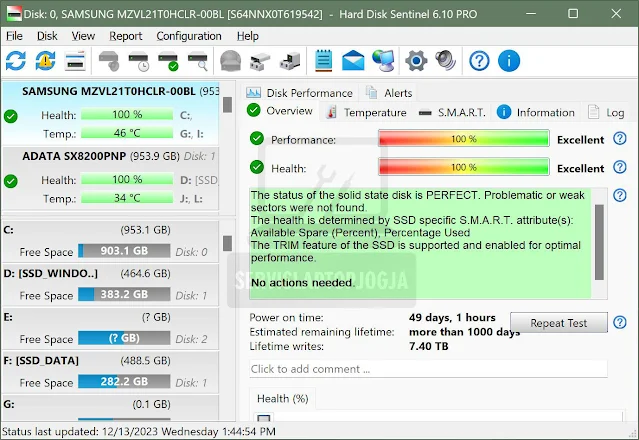Select the F: [SSD_DATA] partition entry

point(110,372)
